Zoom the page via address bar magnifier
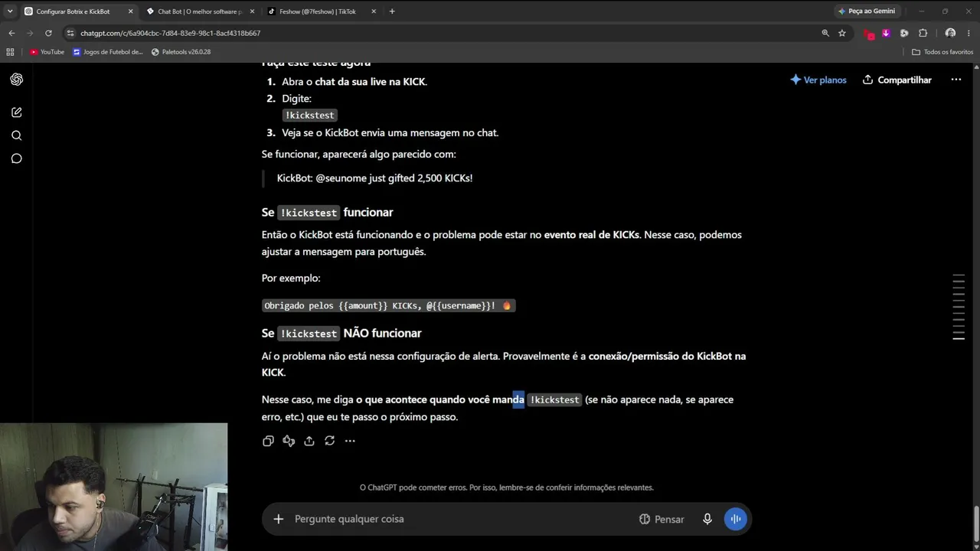Screen dimensions: 980x551 [x=825, y=33]
